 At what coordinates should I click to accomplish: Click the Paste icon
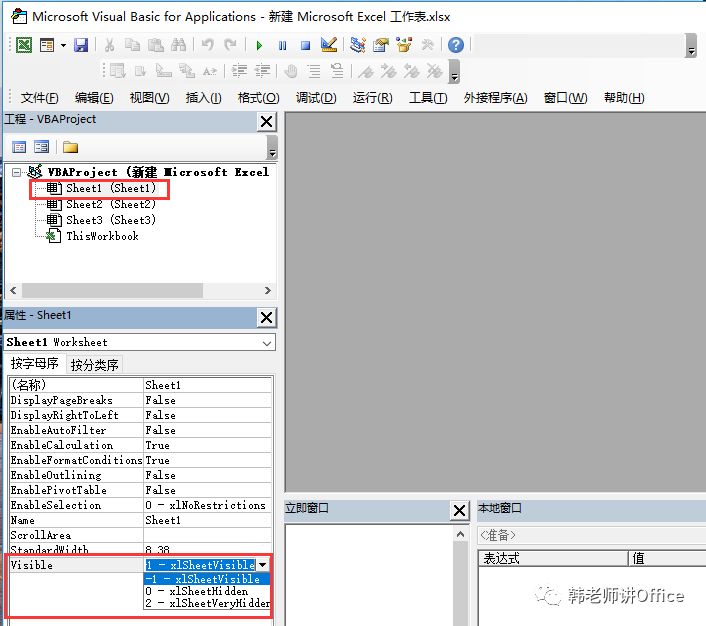[x=156, y=45]
